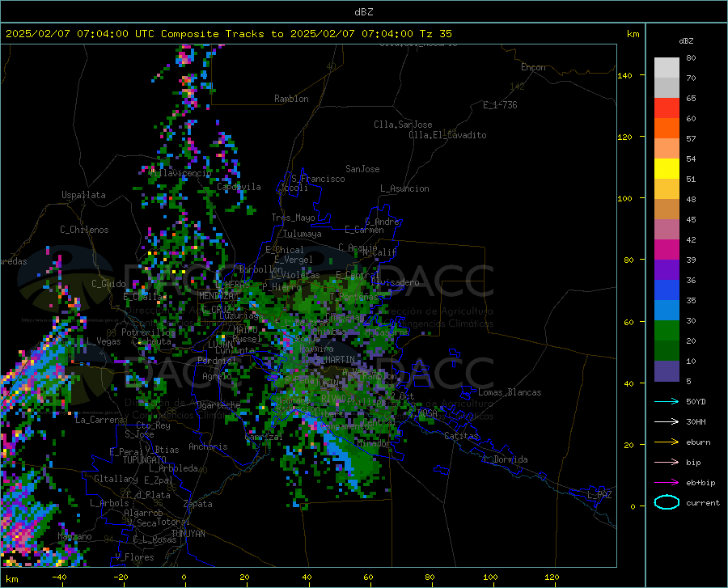This screenshot has width=728, height=588.
Task: Click the 'dBZ' title at top center
Action: (x=363, y=12)
